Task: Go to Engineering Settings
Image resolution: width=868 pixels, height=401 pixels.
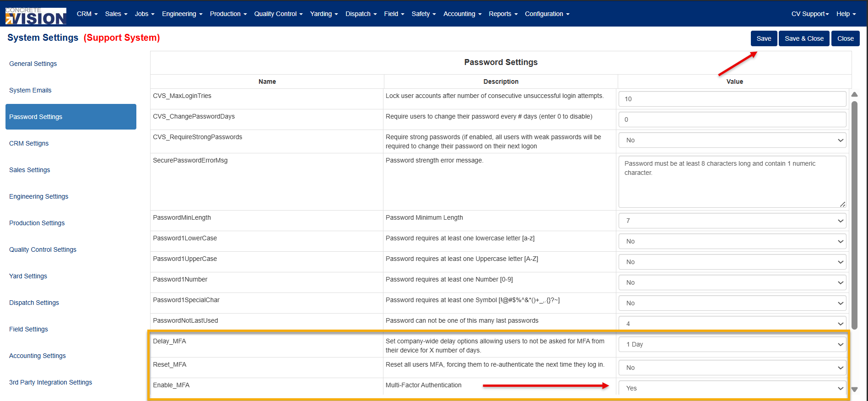Action: tap(39, 196)
